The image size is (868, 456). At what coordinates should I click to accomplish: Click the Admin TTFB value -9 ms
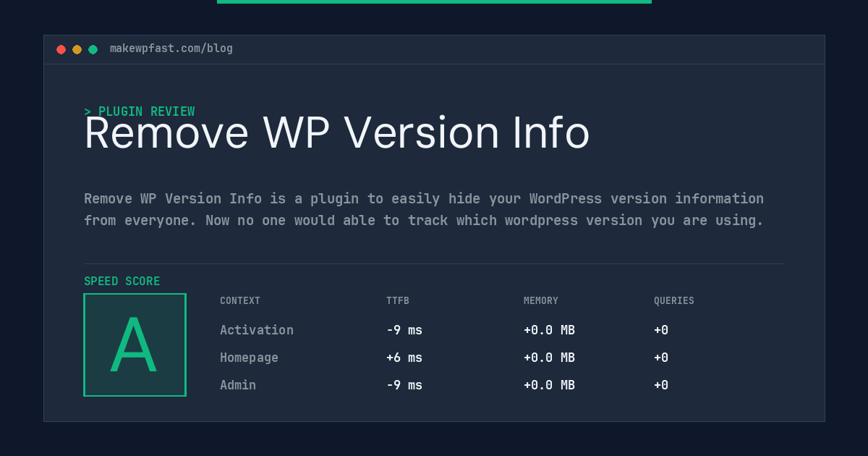click(x=404, y=385)
